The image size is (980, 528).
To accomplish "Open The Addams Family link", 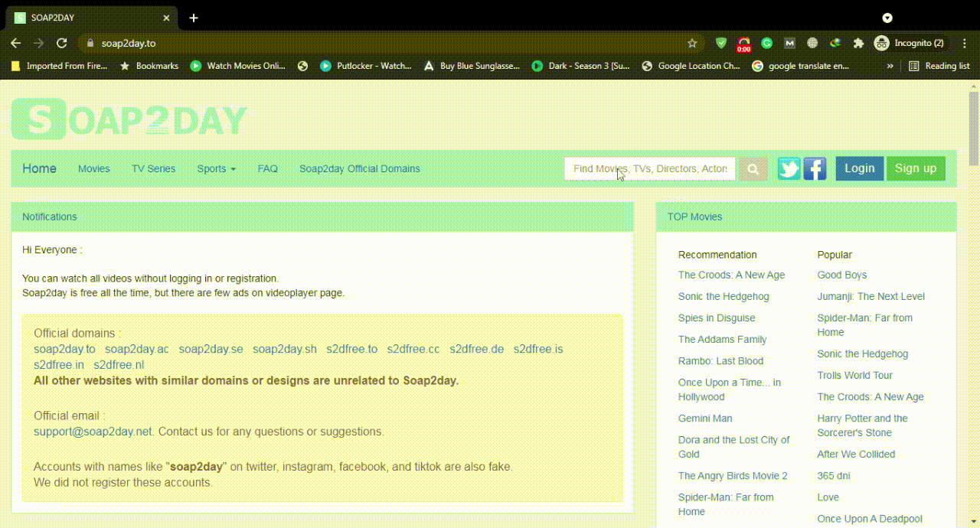I will [722, 340].
